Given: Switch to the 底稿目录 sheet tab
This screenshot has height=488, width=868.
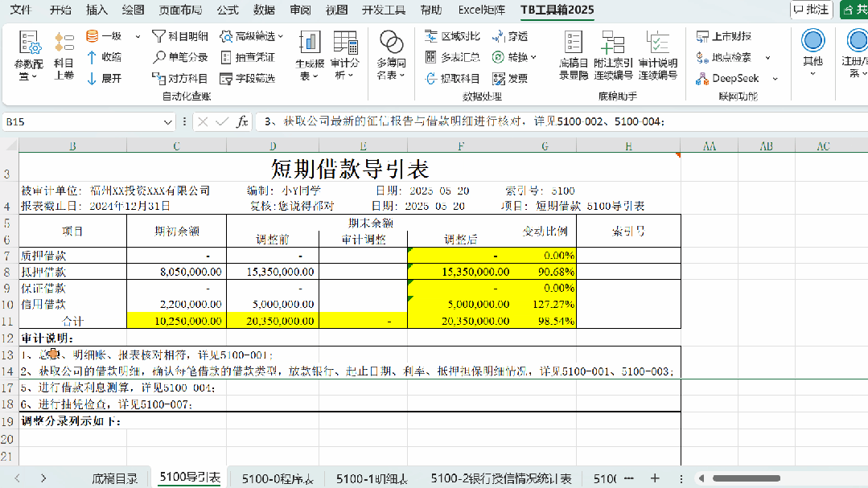Looking at the screenshot, I should click(114, 478).
